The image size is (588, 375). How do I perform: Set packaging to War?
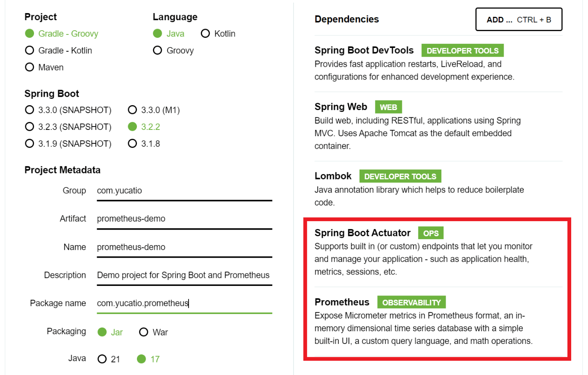click(x=144, y=332)
